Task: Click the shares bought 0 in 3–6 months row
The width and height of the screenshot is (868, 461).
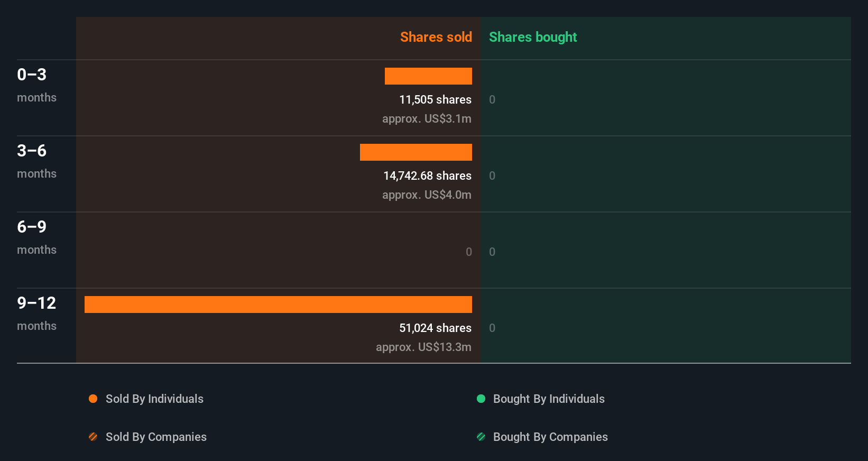Action: tap(492, 176)
